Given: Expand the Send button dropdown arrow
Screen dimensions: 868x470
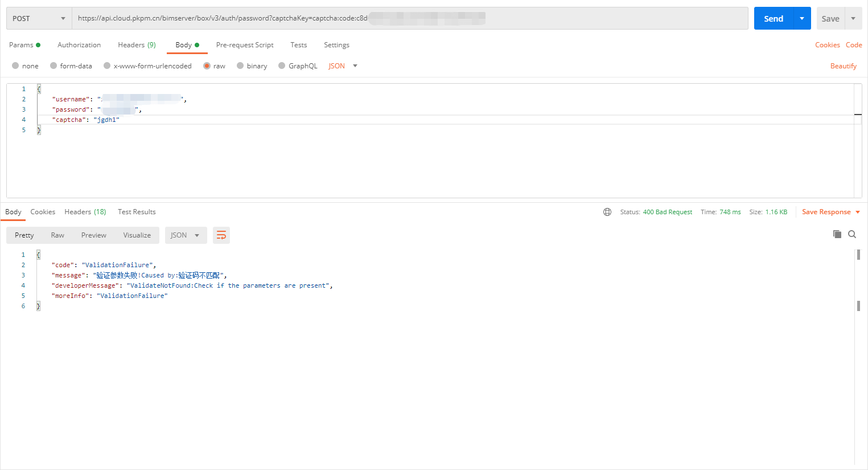Looking at the screenshot, I should point(801,19).
